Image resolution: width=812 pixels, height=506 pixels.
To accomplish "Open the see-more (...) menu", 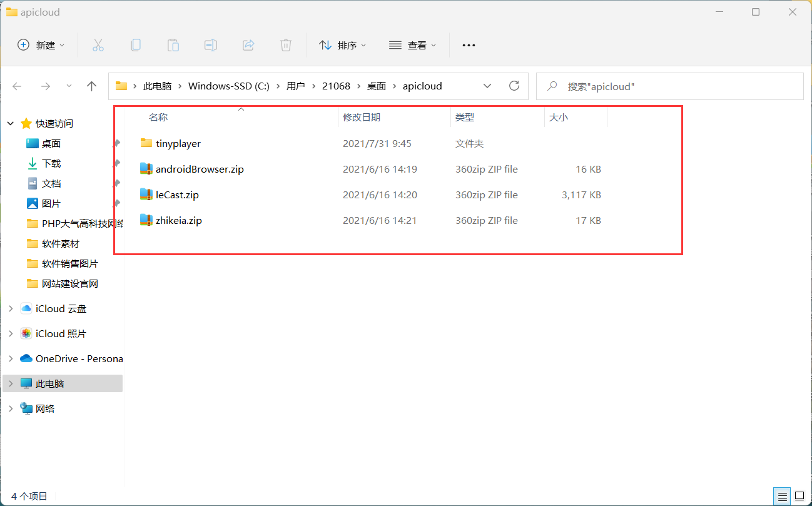I will click(468, 44).
